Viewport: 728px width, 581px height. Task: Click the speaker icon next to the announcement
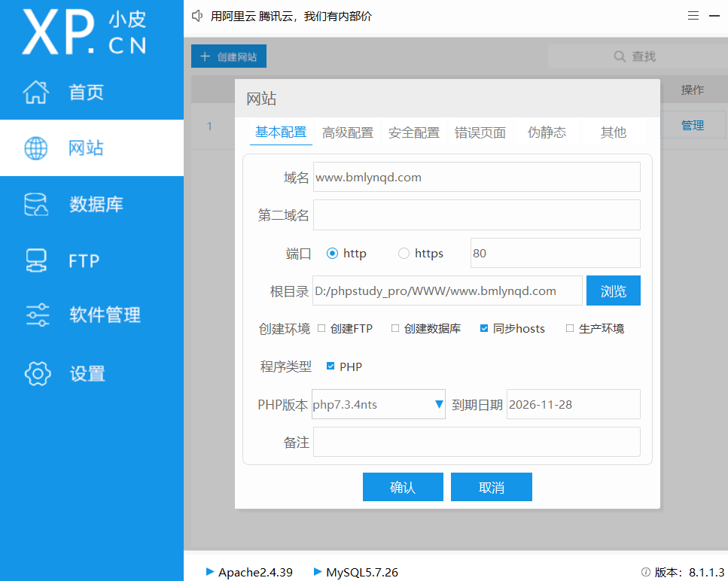tap(196, 15)
